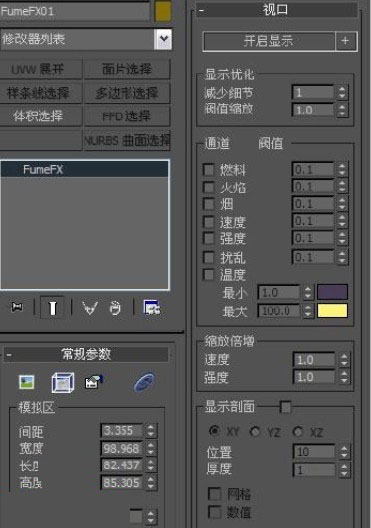Screen dimensions: 371x528
Task: Click the Pin Stack icon
Action: pyautogui.click(x=17, y=307)
